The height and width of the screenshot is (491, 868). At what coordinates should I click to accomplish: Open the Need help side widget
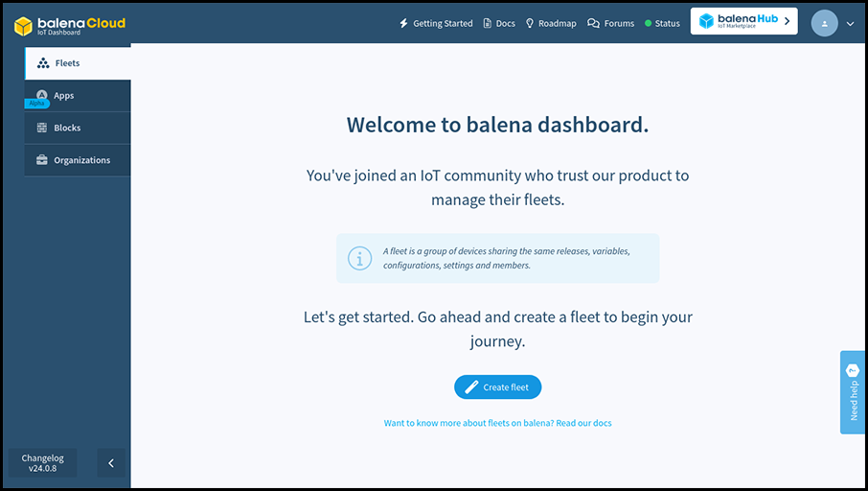point(853,392)
